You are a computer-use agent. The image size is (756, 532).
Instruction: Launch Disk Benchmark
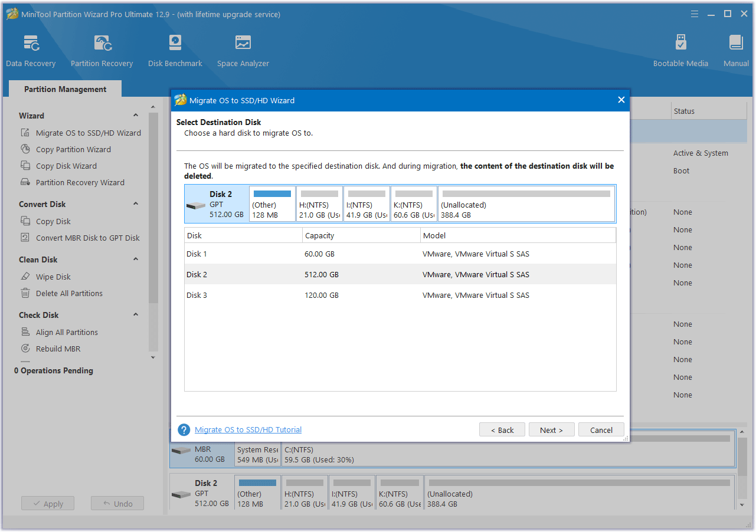pos(175,51)
